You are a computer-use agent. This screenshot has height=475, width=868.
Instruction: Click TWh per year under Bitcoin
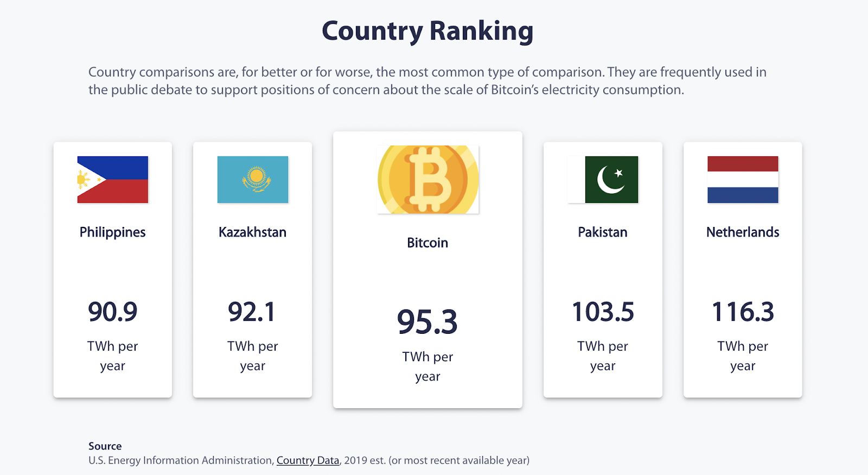[427, 366]
